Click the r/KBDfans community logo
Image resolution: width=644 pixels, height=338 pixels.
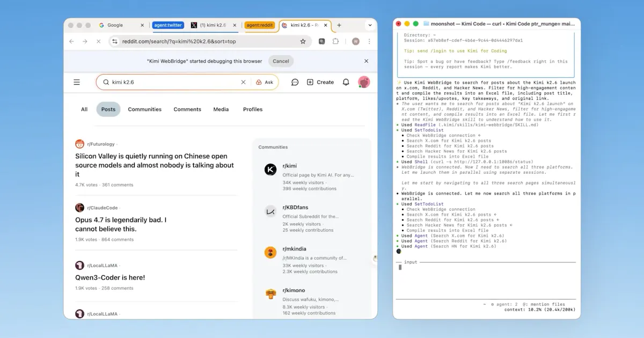tap(270, 211)
